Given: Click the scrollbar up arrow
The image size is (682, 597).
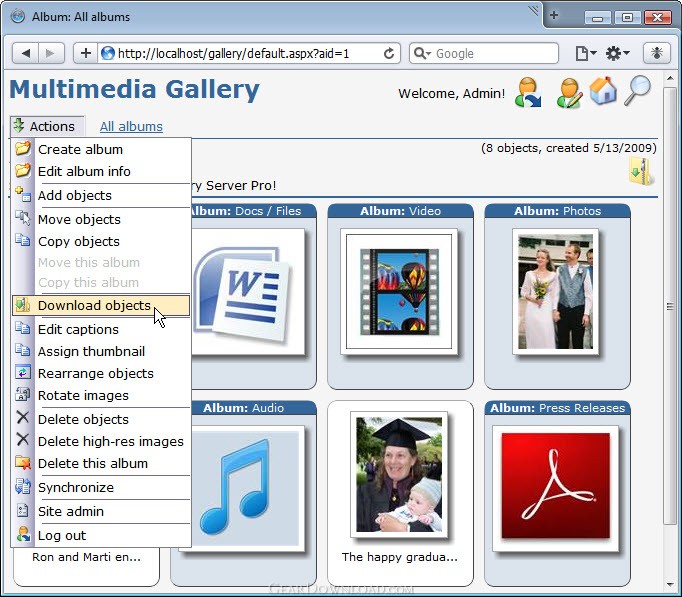Looking at the screenshot, I should pyautogui.click(x=670, y=78).
